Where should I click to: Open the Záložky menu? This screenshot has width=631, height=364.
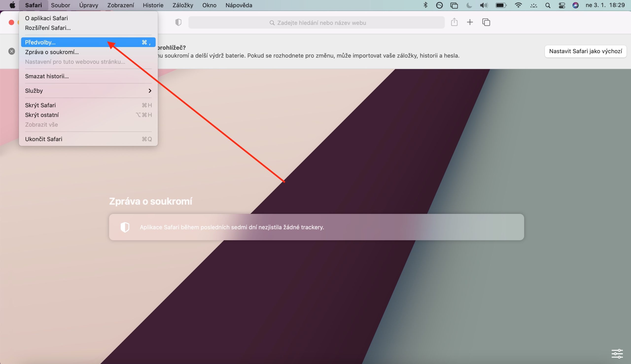[x=183, y=5]
